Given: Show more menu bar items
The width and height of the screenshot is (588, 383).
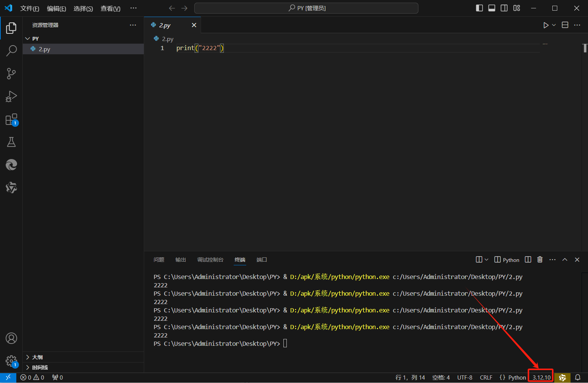Looking at the screenshot, I should (134, 8).
